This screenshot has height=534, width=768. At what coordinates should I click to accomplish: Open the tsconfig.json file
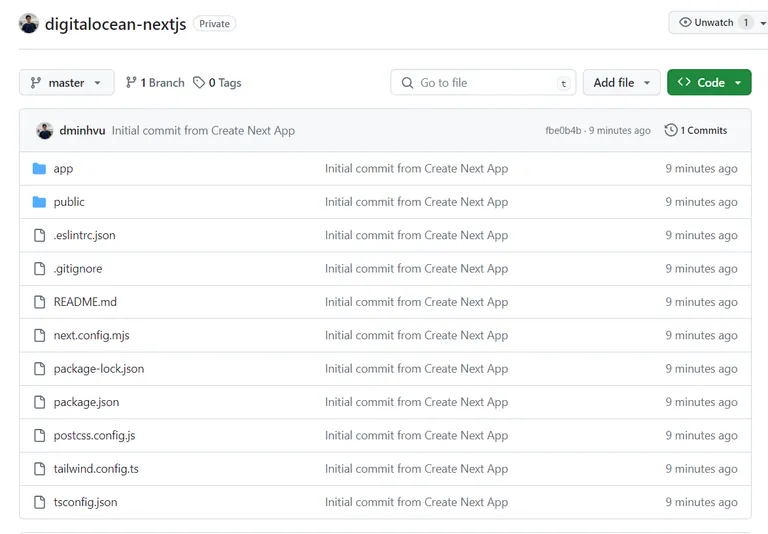click(x=86, y=502)
